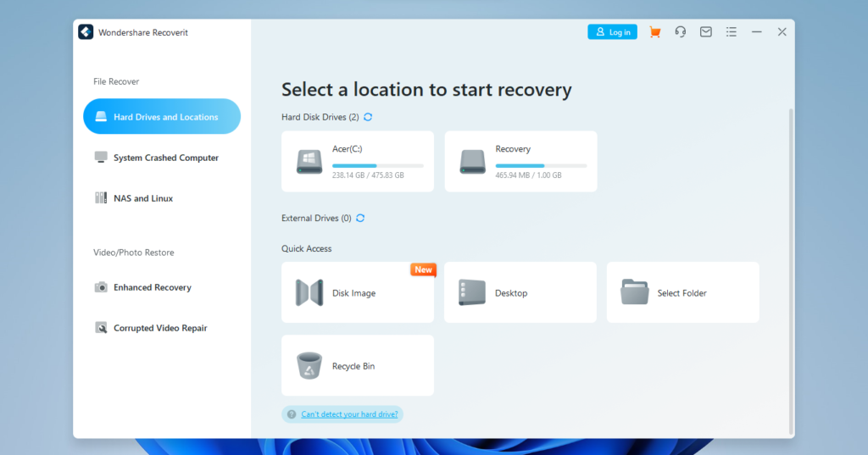Screen dimensions: 868x455
Task: Click the Select Folder icon
Action: coord(634,292)
